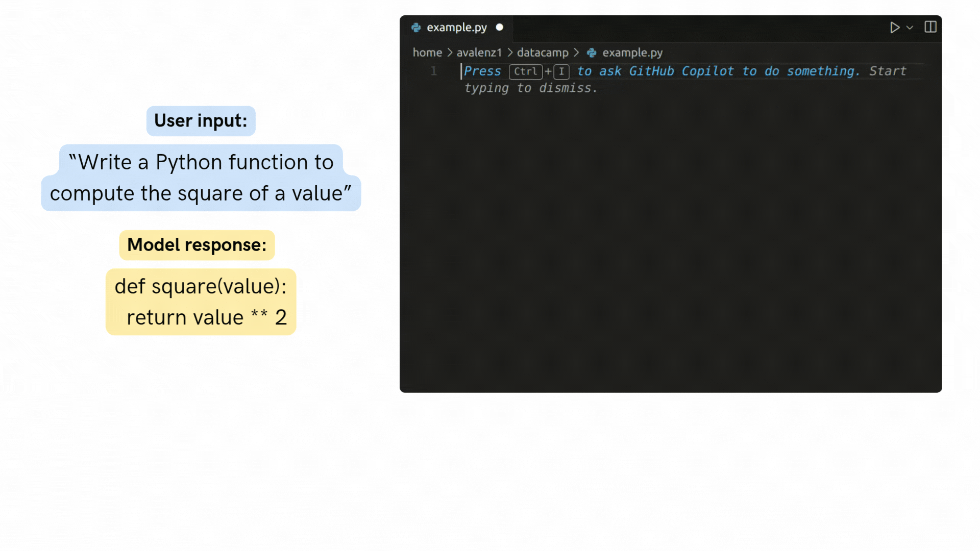Run the example.py file with the play icon
Screen dimensions: 980x551
coord(894,28)
